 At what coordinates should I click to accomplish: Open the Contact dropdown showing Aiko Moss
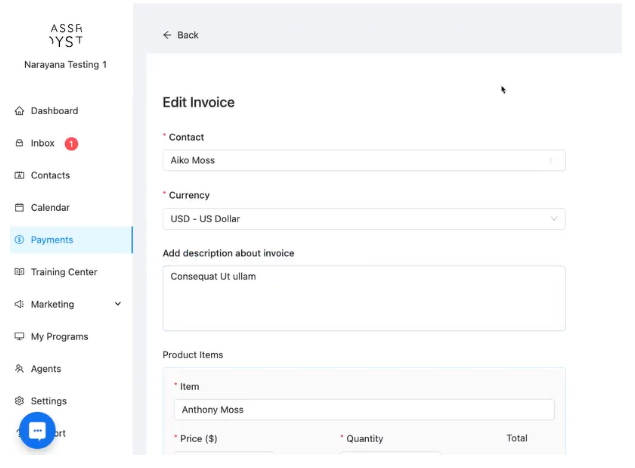pos(363,160)
